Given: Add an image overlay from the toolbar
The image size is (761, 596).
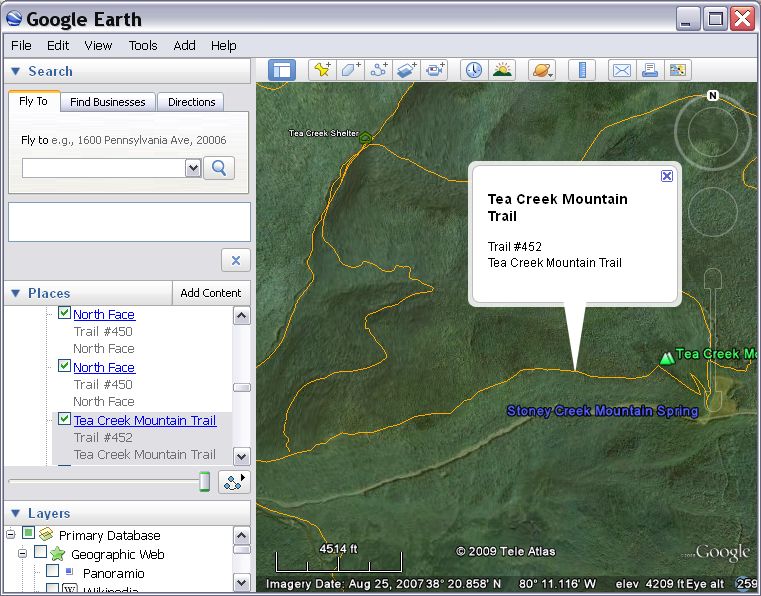Looking at the screenshot, I should [x=407, y=70].
